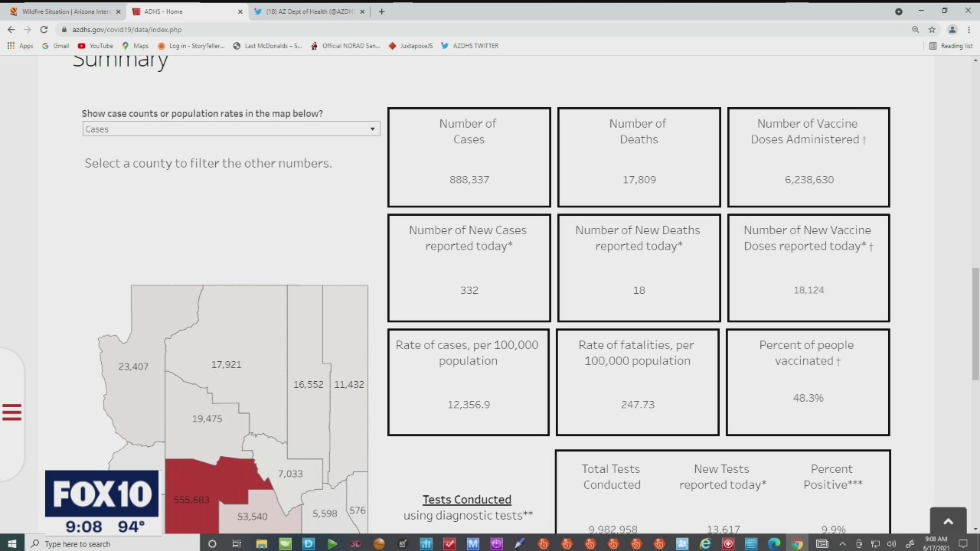Click the browser back arrow
The width and height of the screenshot is (980, 551).
(11, 30)
